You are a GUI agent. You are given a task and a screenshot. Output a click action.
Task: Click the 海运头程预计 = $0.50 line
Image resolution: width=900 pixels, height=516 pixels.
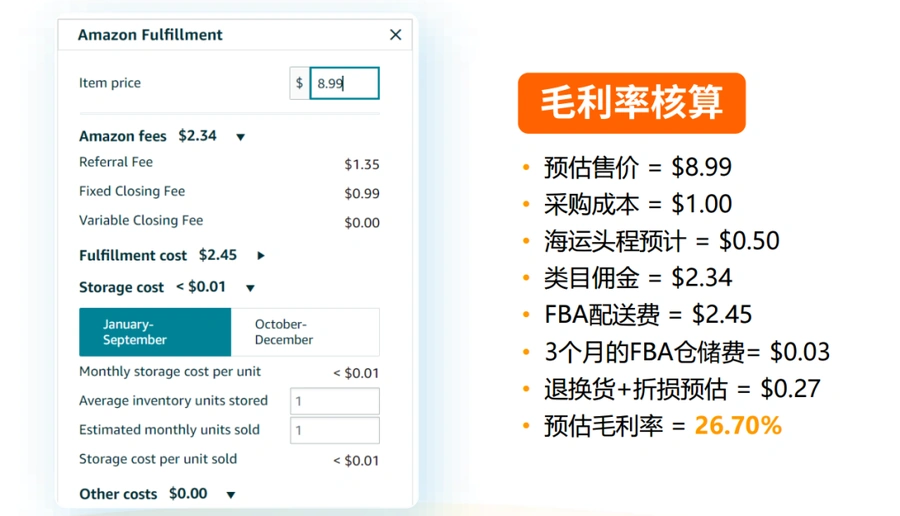[662, 241]
